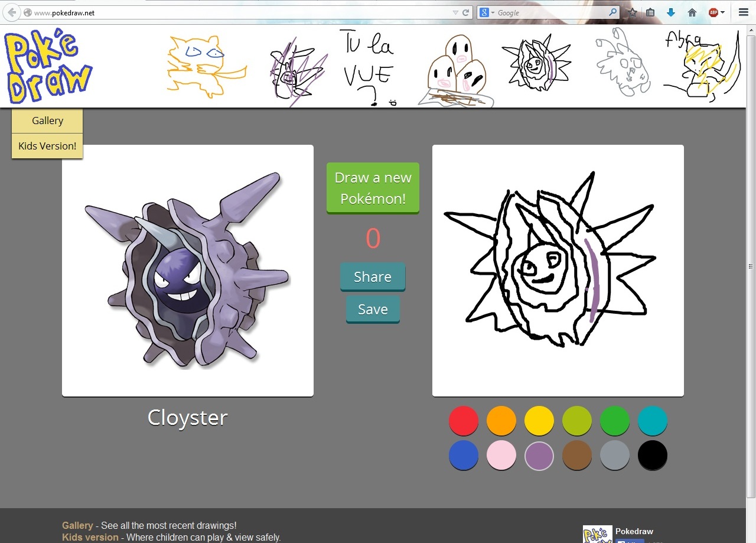756x543 pixels.
Task: Select the red color swatch
Action: click(464, 421)
